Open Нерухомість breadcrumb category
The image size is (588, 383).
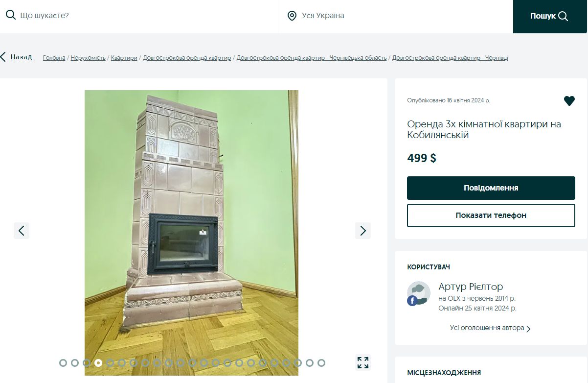(x=88, y=58)
